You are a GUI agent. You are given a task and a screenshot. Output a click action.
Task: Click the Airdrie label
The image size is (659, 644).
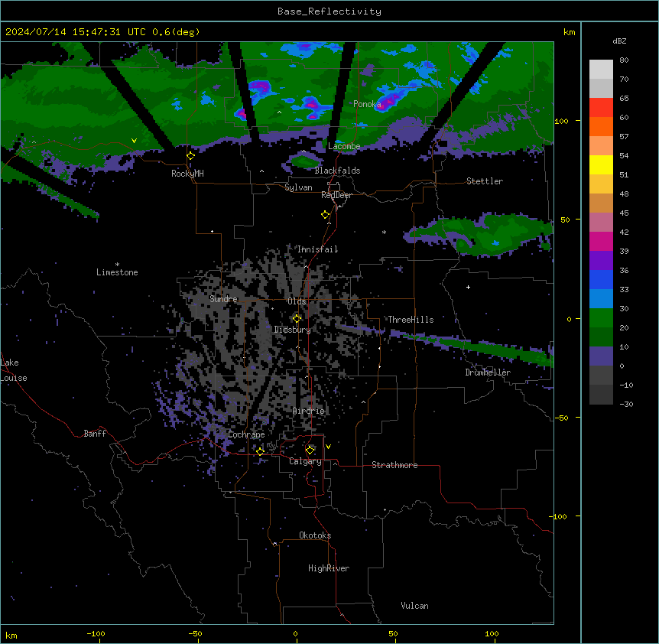pos(309,411)
